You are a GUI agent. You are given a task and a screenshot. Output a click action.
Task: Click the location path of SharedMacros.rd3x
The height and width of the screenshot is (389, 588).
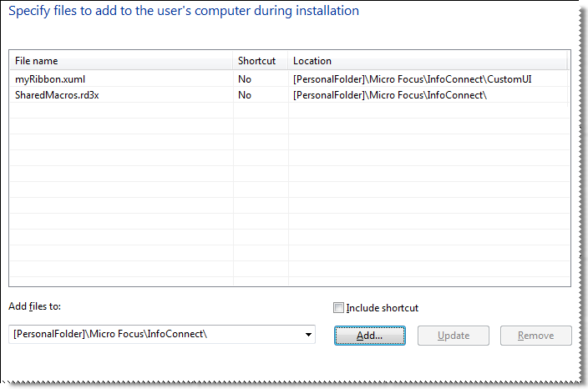tap(390, 95)
